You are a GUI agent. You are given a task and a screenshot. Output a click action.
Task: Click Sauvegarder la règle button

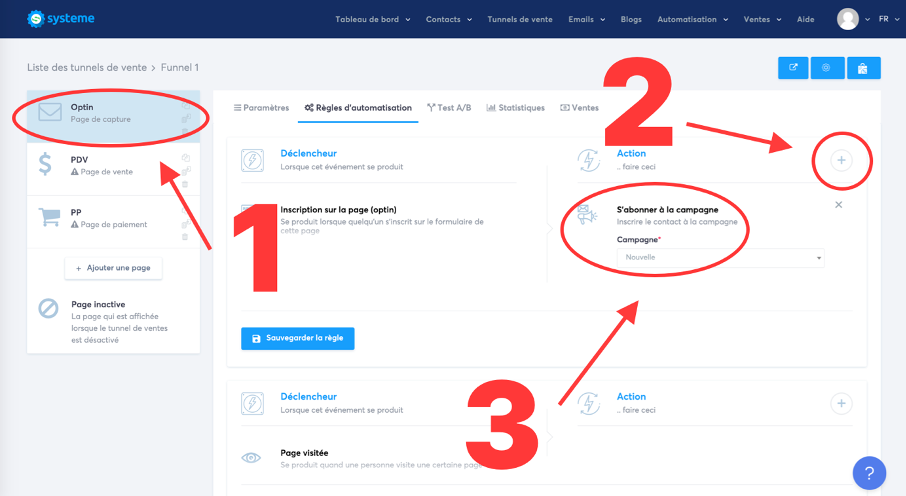[x=298, y=338]
